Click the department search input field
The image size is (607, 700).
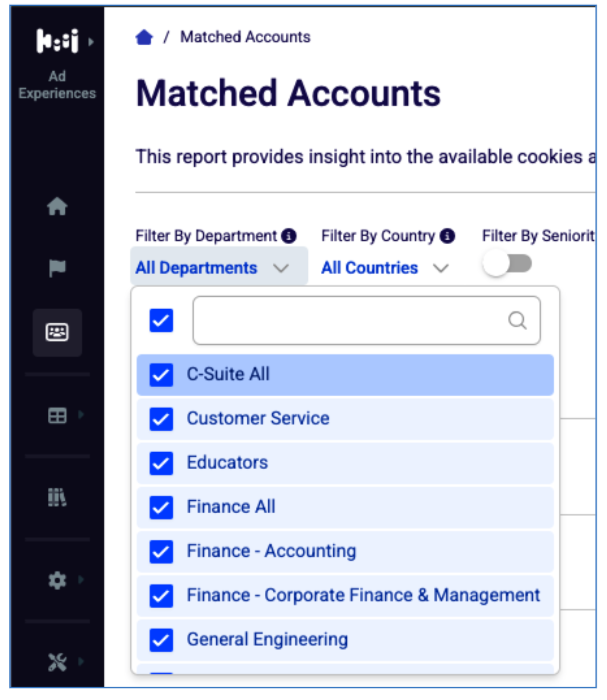pos(366,321)
